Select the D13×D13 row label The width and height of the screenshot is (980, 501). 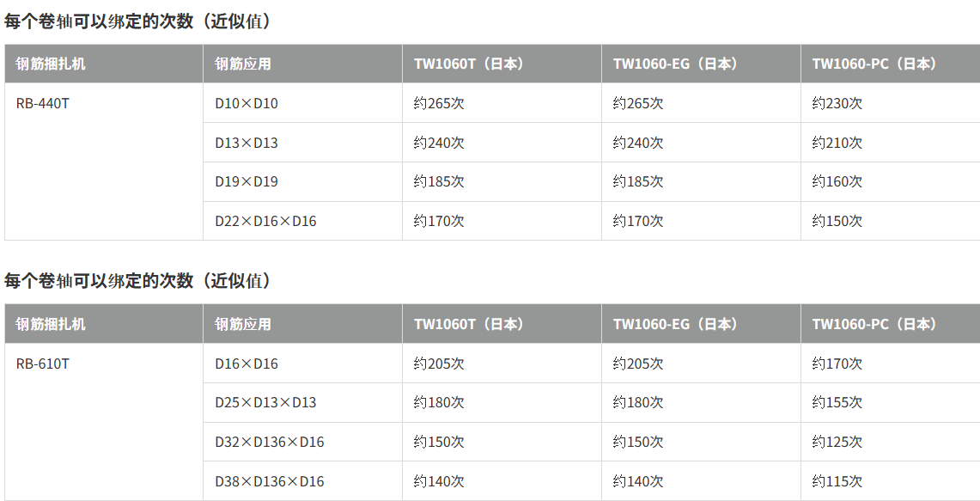coord(247,143)
